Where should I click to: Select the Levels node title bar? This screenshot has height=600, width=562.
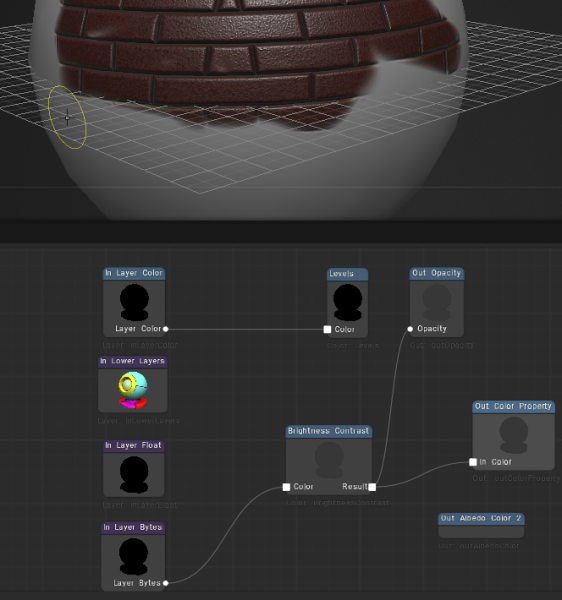[347, 274]
